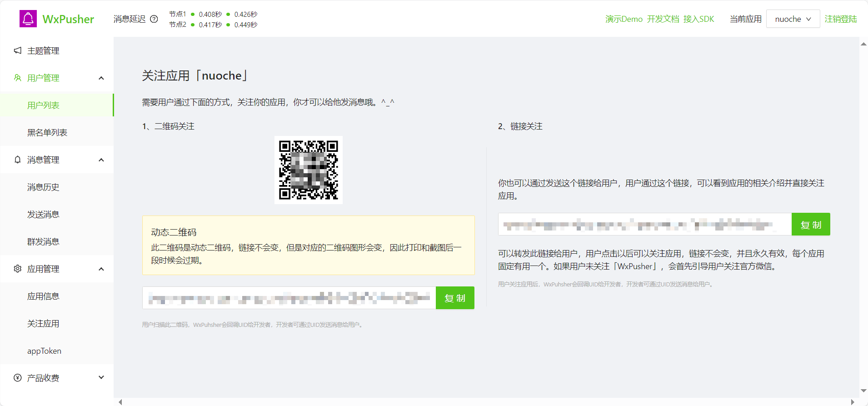
Task: Click the 动态二维码 notice heading
Action: point(174,232)
